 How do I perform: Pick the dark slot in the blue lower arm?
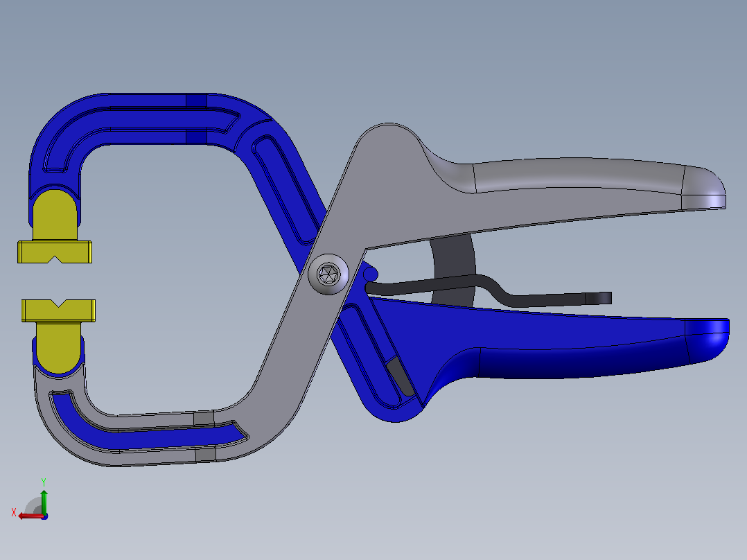coord(401,376)
